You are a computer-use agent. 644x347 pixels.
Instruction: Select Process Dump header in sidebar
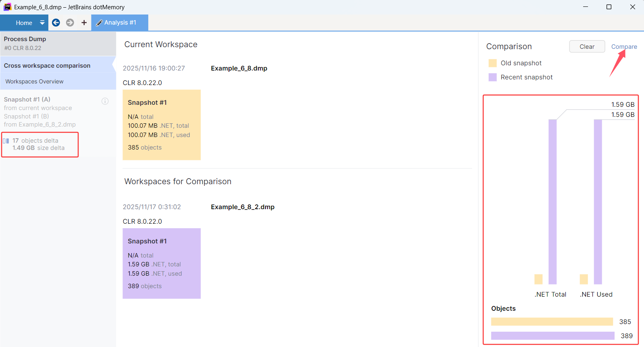point(58,44)
